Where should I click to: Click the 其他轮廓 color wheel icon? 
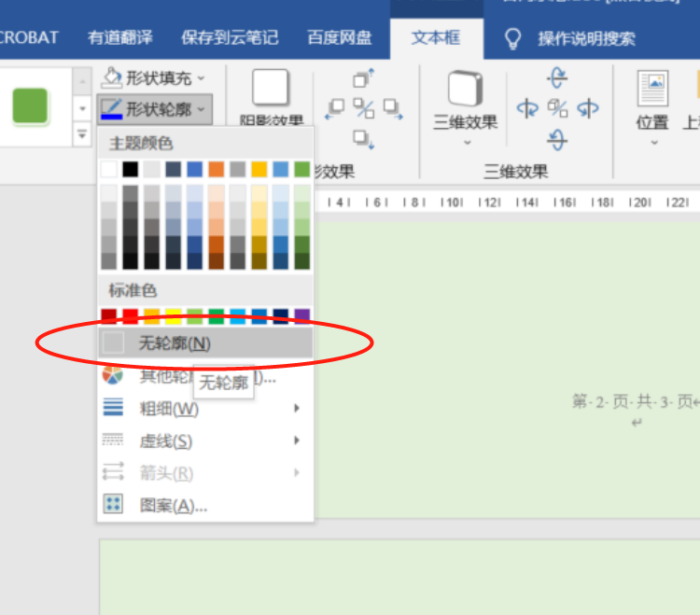point(113,375)
